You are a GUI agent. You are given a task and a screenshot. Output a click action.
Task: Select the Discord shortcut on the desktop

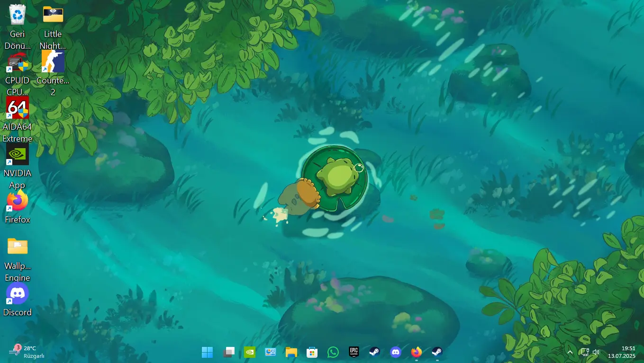pos(18,300)
